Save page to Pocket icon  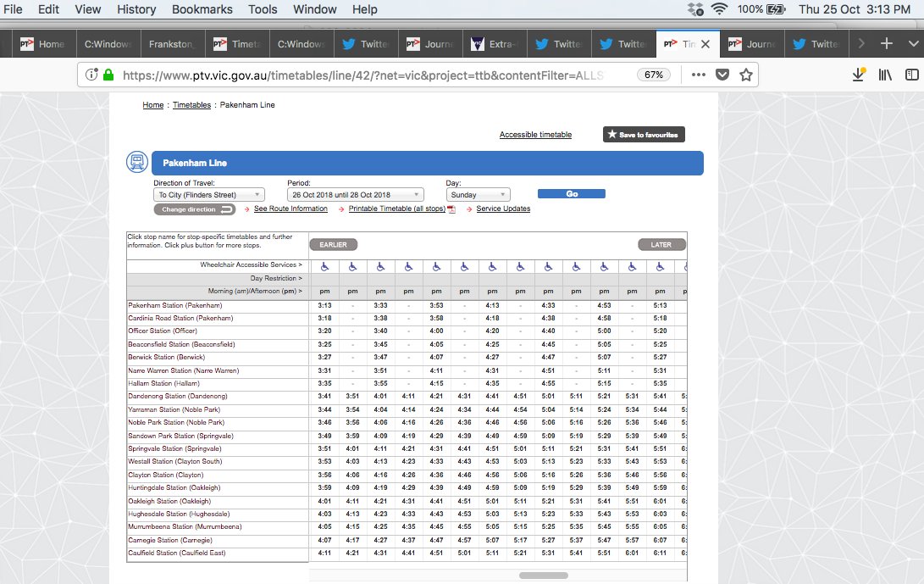(x=722, y=75)
